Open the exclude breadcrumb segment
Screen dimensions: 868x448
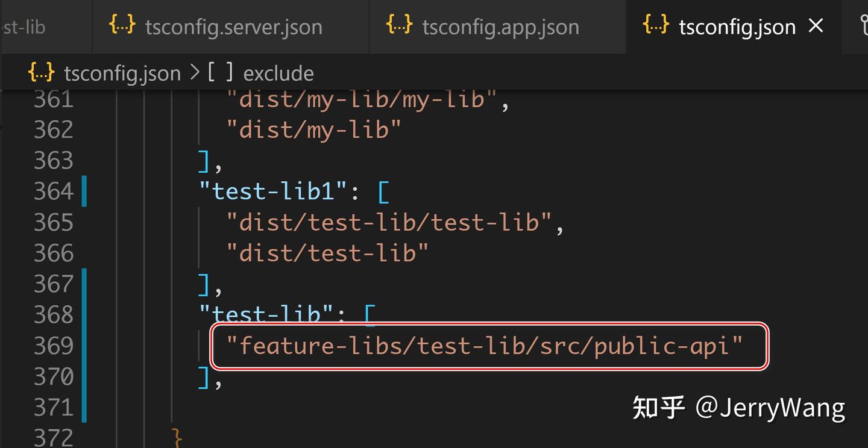pyautogui.click(x=278, y=73)
